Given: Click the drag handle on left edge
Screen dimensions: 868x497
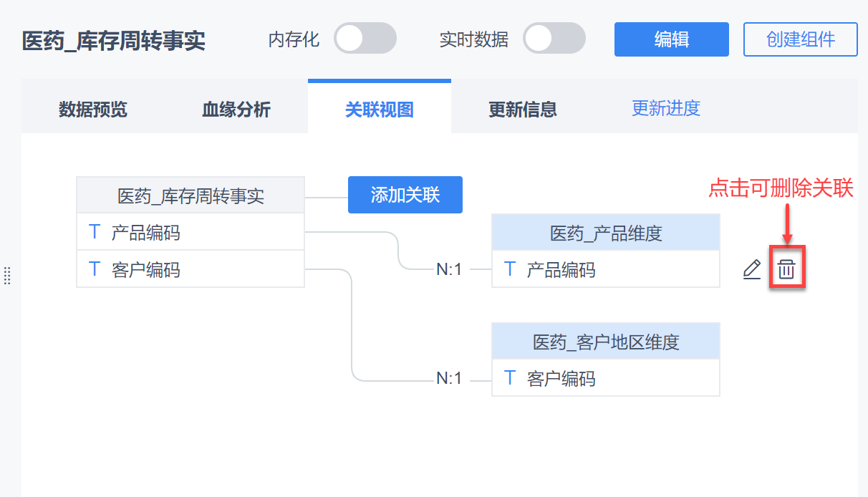Looking at the screenshot, I should tap(7, 275).
